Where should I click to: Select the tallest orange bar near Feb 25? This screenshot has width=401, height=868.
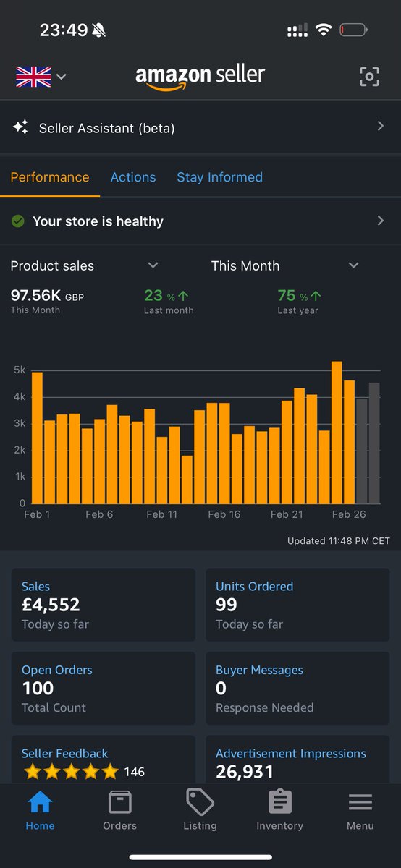click(x=337, y=433)
